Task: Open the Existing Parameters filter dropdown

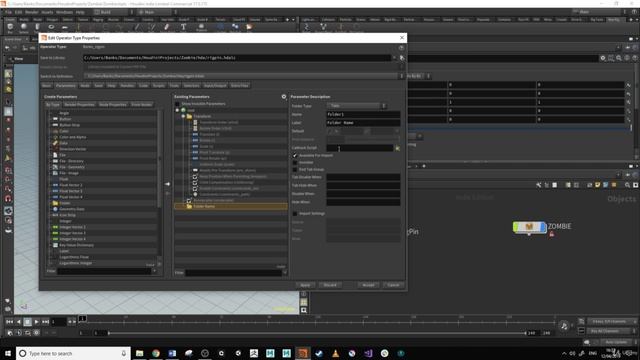Action: 284,273
